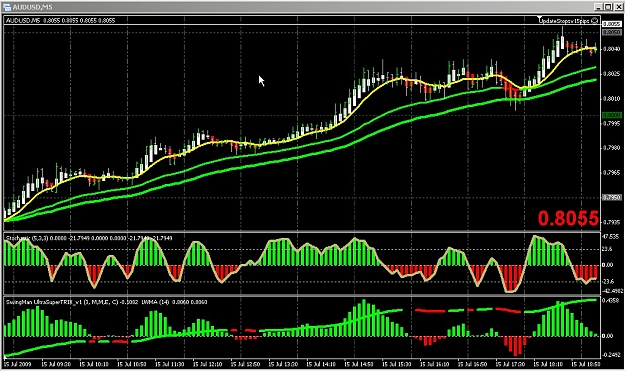Click the green horizontal level price tag
This screenshot has width=625, height=371.
click(611, 115)
